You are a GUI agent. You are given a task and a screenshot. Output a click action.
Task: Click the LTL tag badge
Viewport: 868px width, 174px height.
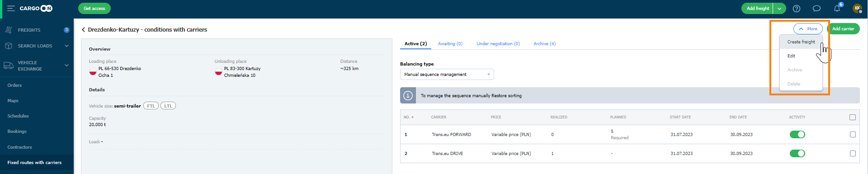(x=168, y=106)
